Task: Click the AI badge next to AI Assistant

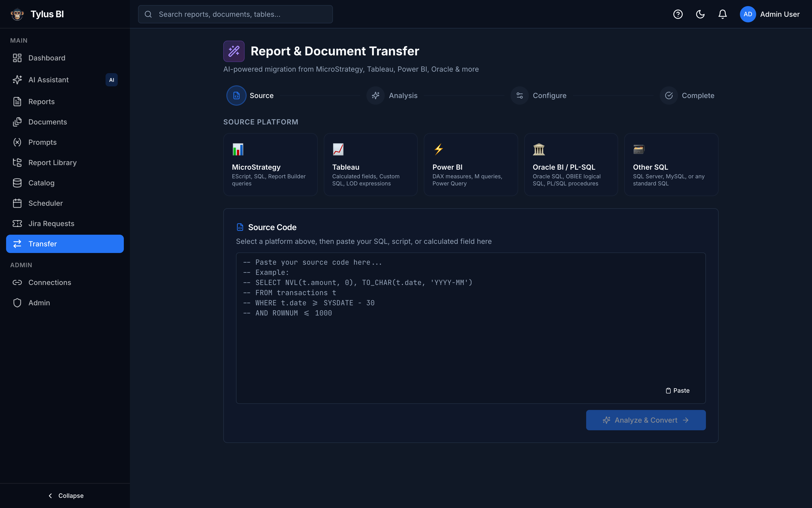Action: click(111, 80)
